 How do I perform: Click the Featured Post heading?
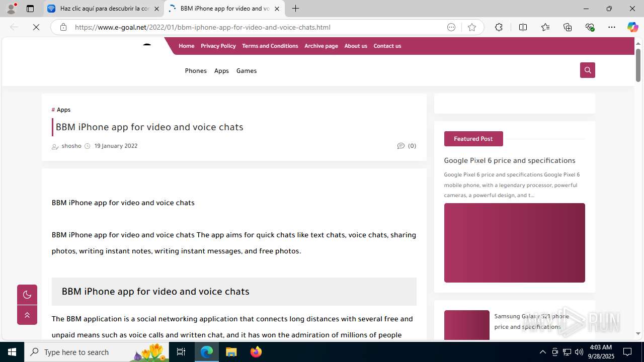[473, 139]
